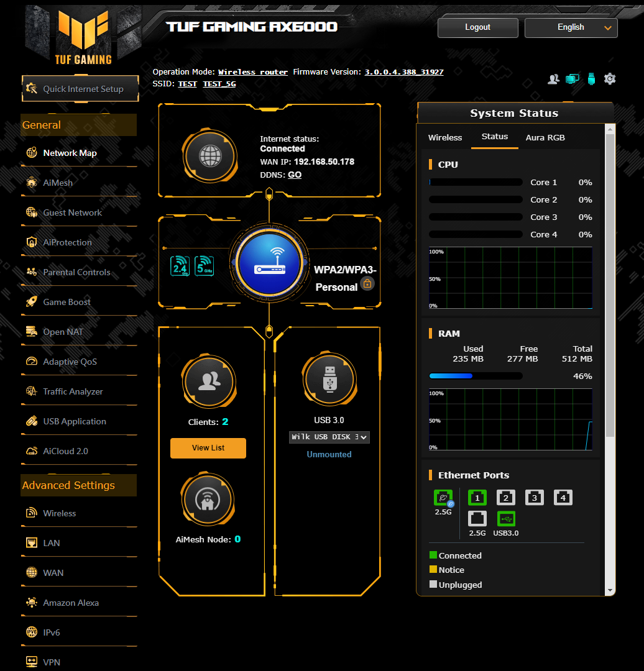Screen dimensions: 644x671
Task: Open Amazon Alexa settings
Action: click(79, 603)
